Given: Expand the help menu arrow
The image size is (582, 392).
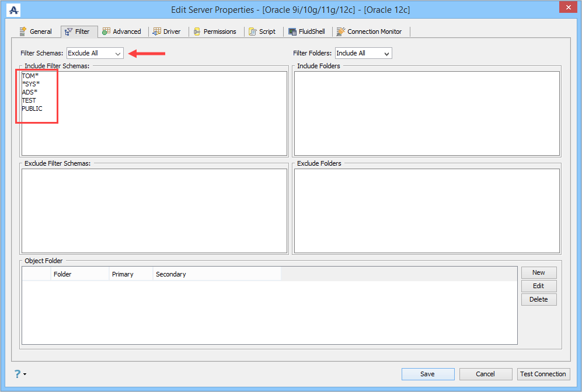Looking at the screenshot, I should (x=25, y=374).
